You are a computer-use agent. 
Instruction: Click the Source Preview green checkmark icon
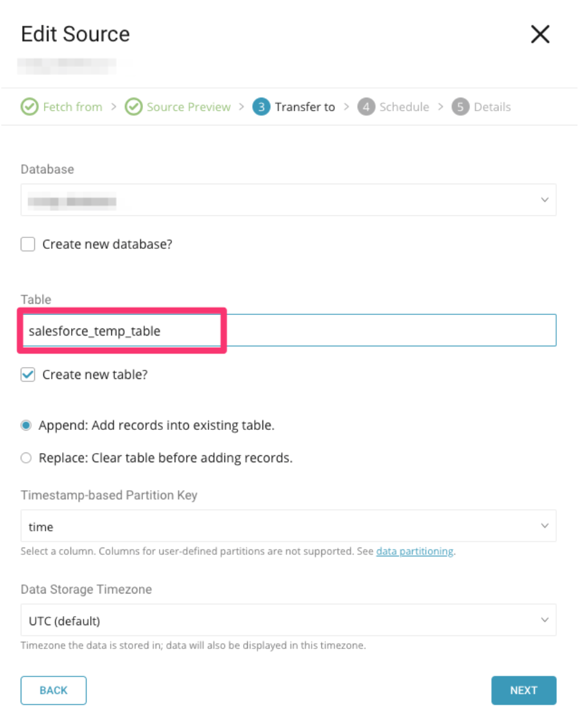pos(133,107)
